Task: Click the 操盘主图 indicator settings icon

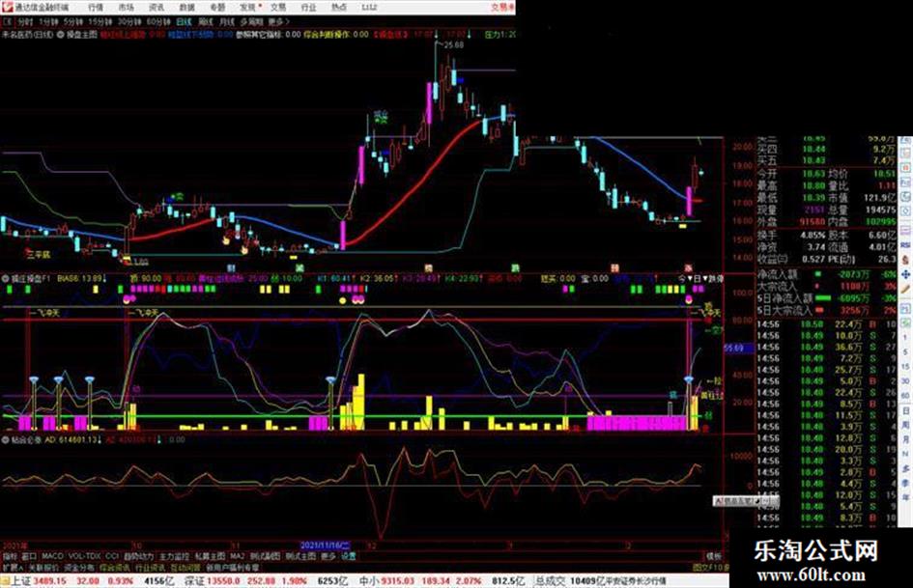Action: [60, 35]
